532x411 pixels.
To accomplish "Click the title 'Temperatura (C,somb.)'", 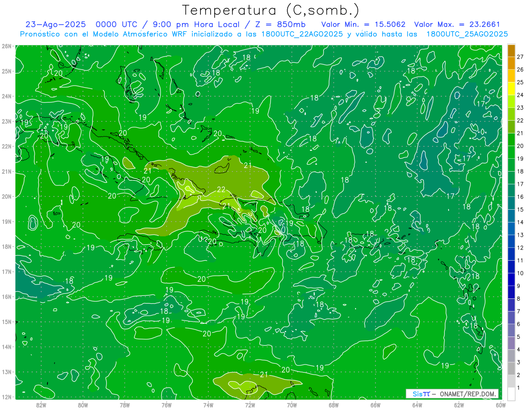I will tap(270, 10).
